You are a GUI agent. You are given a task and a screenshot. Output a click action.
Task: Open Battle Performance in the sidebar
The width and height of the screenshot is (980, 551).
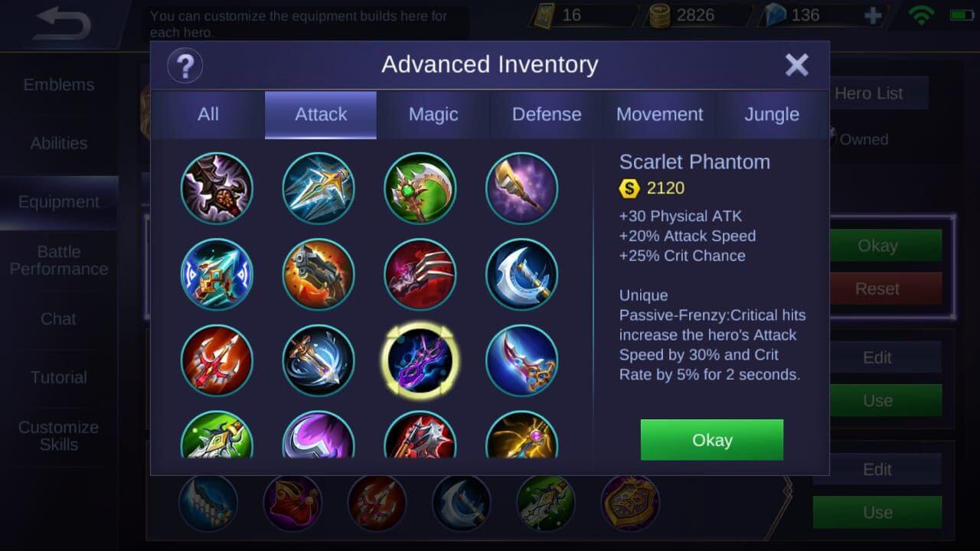click(59, 260)
